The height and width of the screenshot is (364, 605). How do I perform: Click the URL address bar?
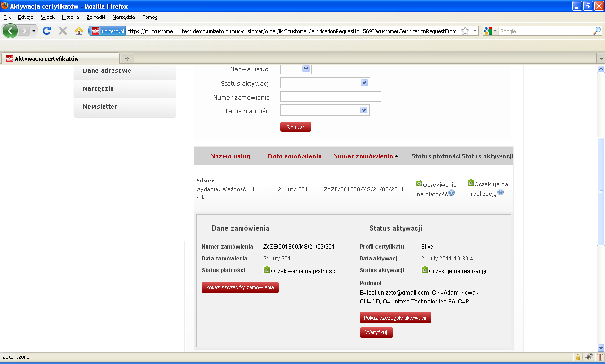(293, 31)
